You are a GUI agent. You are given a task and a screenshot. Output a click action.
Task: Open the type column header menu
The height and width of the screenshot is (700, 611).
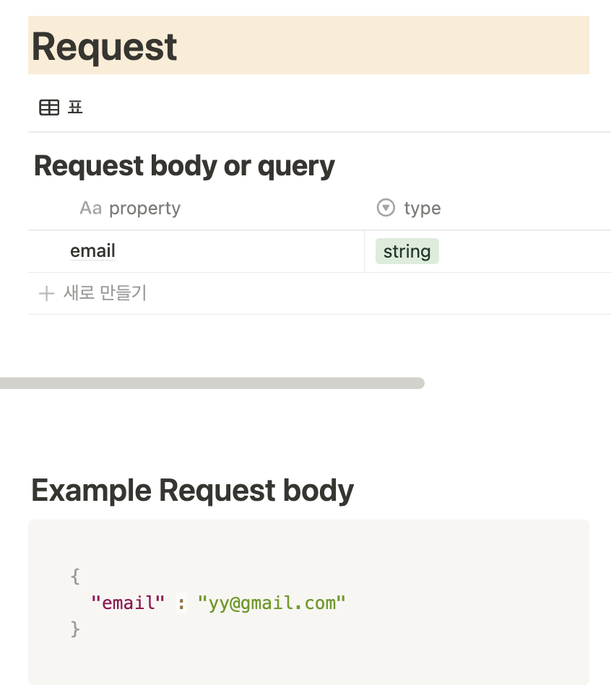coord(422,209)
